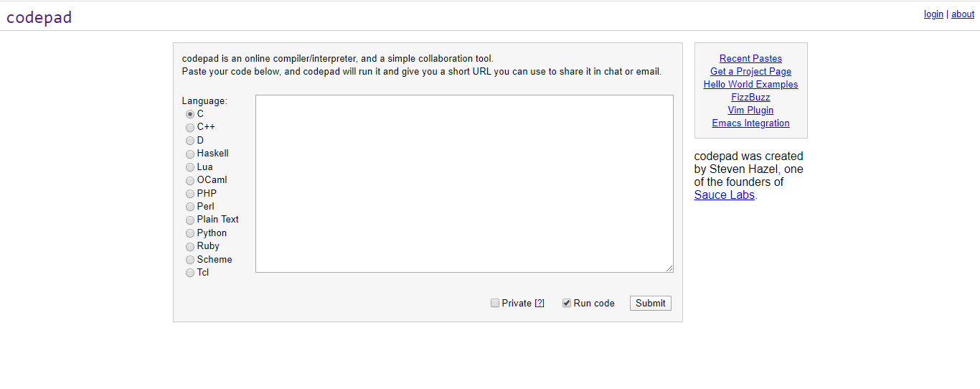980x389 pixels.
Task: Pick Ruby from the language list
Action: pyautogui.click(x=190, y=246)
